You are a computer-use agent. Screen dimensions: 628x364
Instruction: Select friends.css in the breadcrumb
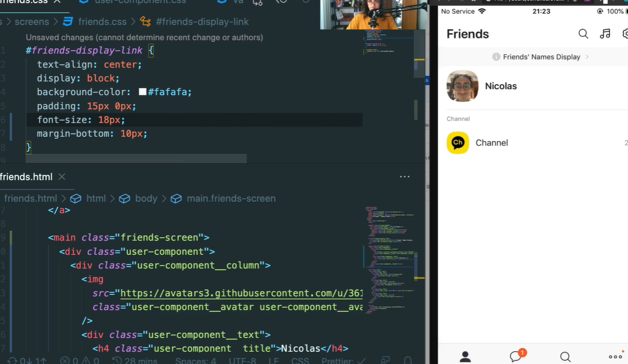(x=103, y=22)
